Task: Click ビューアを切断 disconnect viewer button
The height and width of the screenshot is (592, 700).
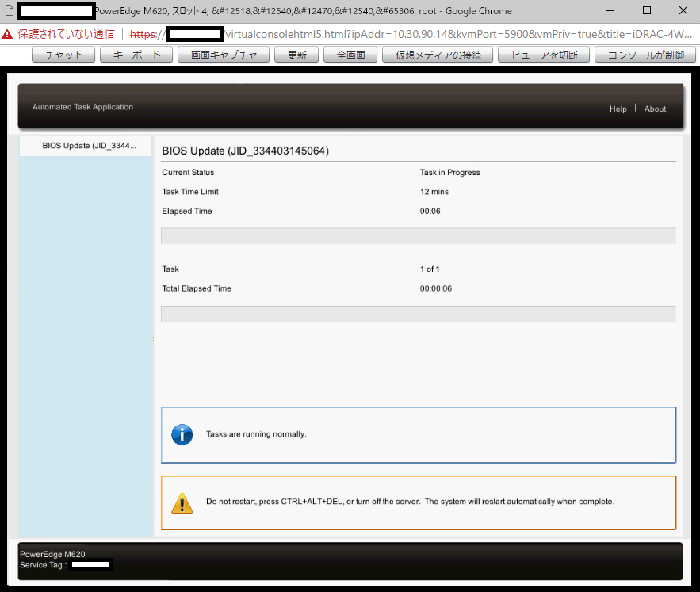Action: (544, 55)
